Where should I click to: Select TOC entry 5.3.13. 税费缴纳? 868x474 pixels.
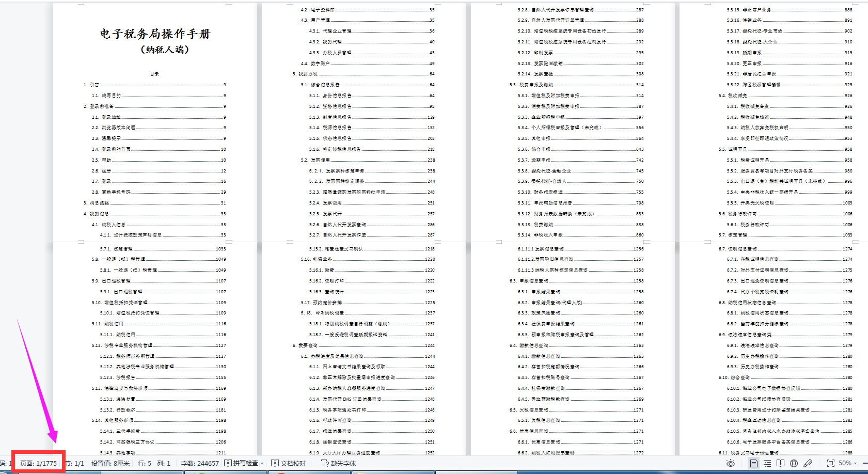pyautogui.click(x=580, y=225)
